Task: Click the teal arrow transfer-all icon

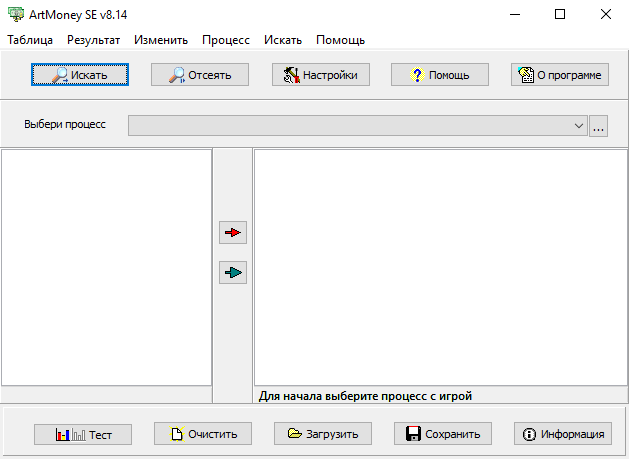Action: tap(233, 272)
